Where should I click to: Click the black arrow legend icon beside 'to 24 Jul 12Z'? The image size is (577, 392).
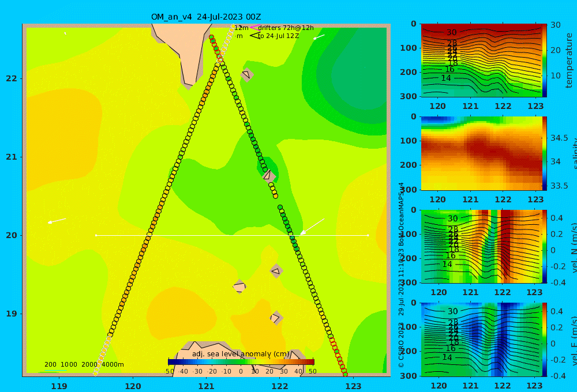click(254, 36)
